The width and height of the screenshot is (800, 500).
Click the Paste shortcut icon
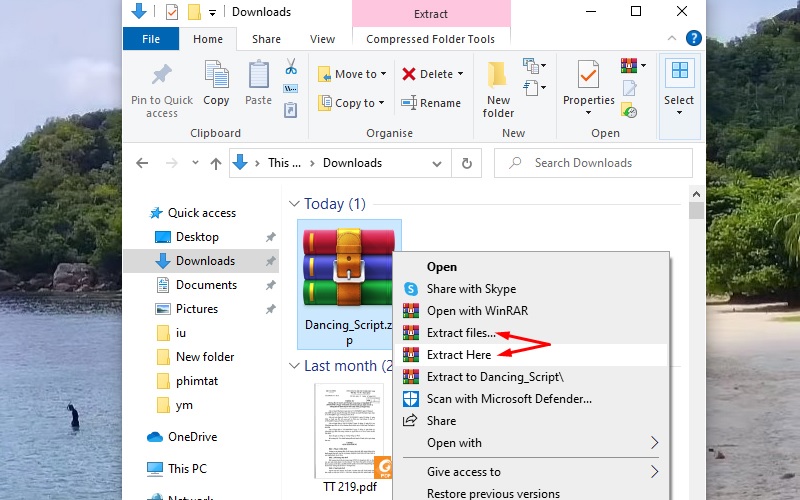tap(290, 110)
